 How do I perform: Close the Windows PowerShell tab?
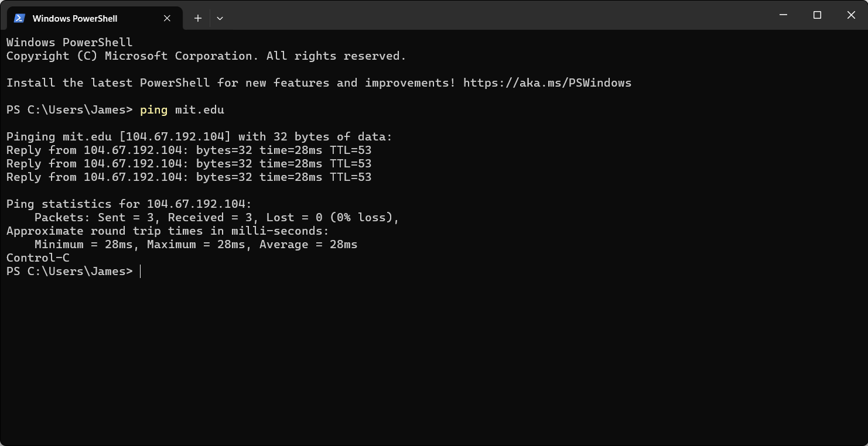click(167, 18)
